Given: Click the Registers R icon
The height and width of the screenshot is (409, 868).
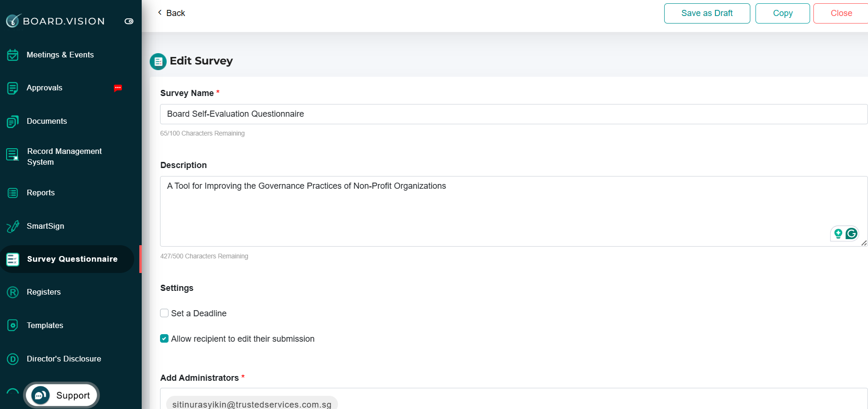Looking at the screenshot, I should [13, 292].
